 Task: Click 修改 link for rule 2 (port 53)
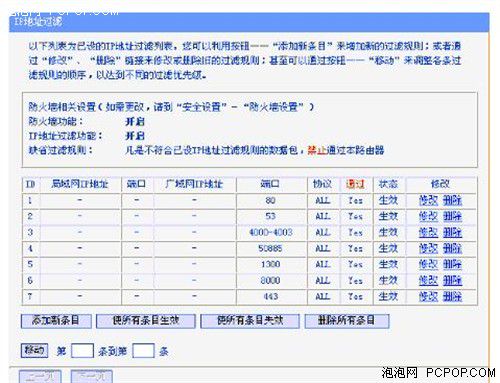pyautogui.click(x=428, y=216)
